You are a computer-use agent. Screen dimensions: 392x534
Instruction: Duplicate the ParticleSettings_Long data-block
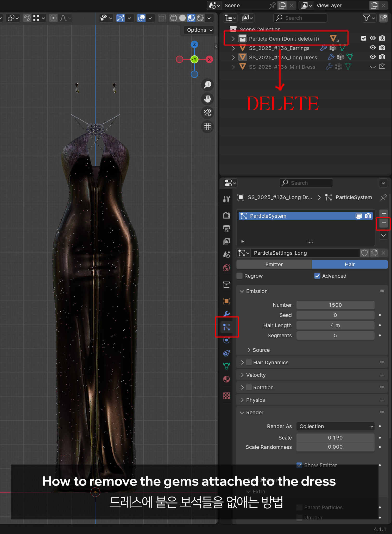[374, 253]
